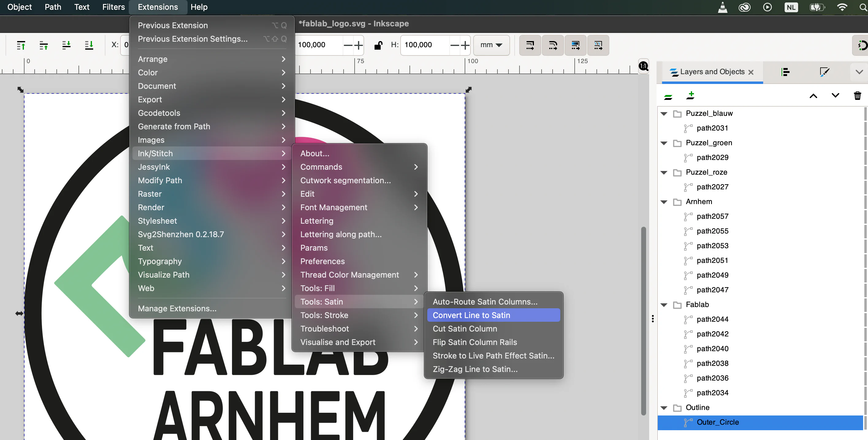Add a new layer with plus icon
Screen dimensions: 868x440
[691, 96]
